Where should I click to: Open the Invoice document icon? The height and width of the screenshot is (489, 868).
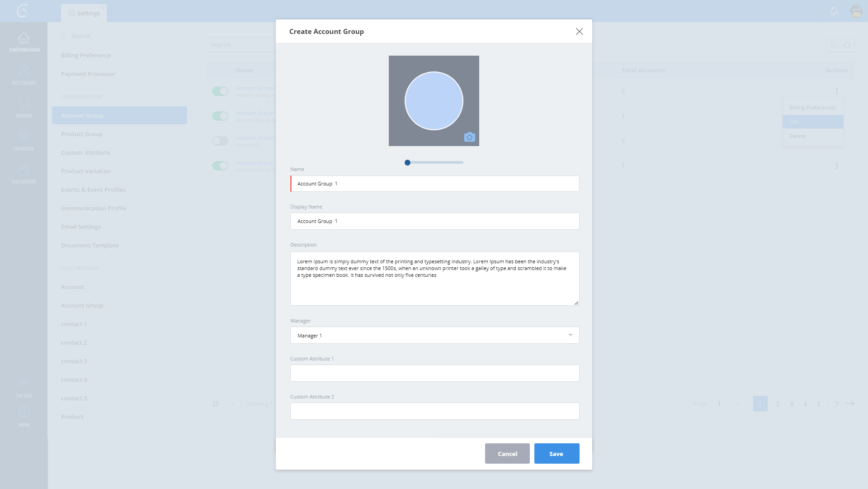coord(24,137)
